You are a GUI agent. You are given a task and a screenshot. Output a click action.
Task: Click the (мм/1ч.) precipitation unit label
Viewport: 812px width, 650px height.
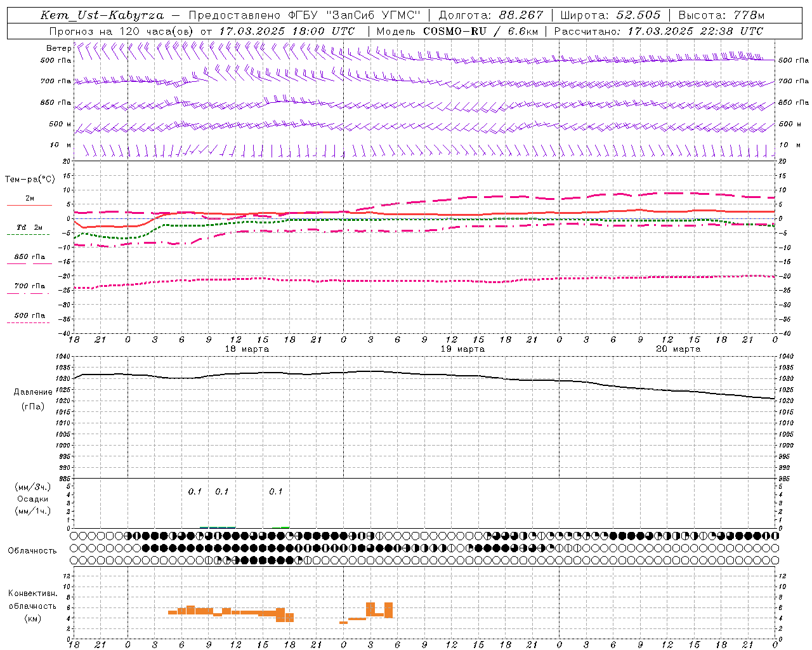[x=33, y=511]
